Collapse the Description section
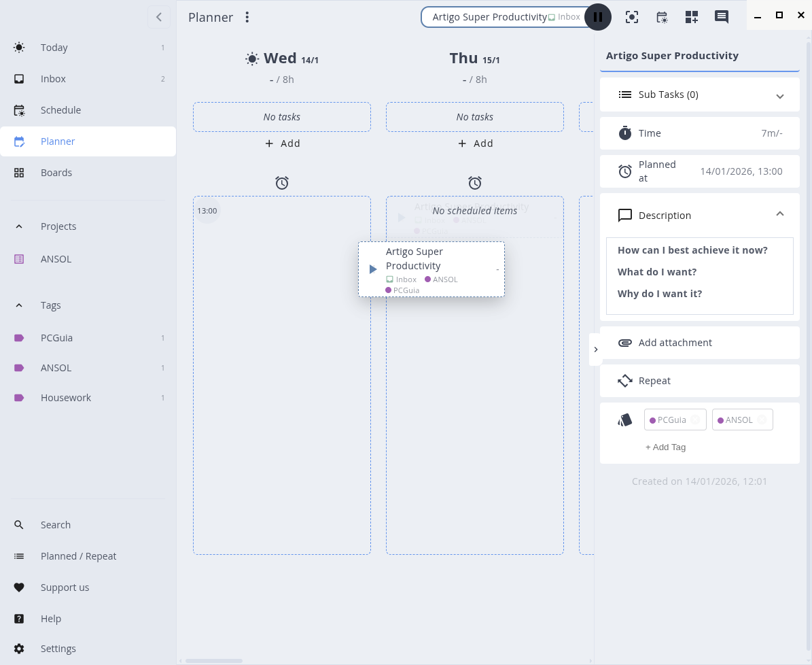The image size is (812, 665). [779, 214]
